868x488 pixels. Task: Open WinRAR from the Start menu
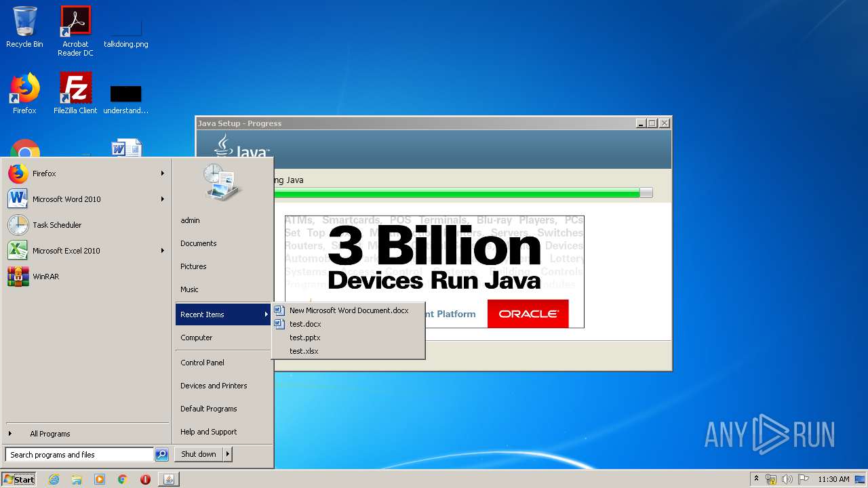click(86, 277)
